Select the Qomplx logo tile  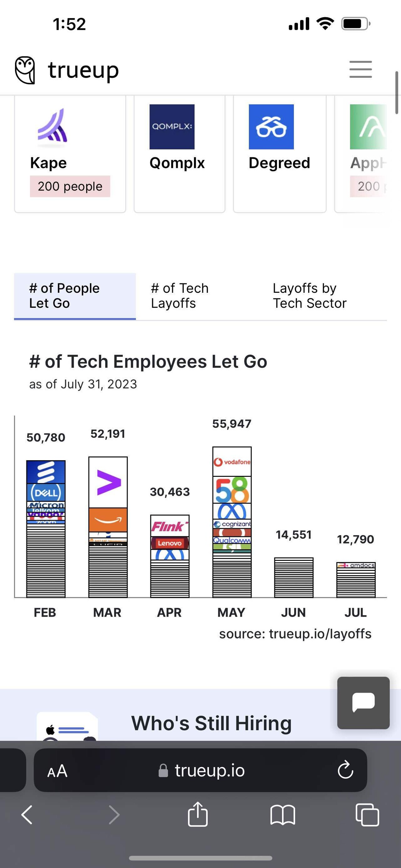pos(172,127)
